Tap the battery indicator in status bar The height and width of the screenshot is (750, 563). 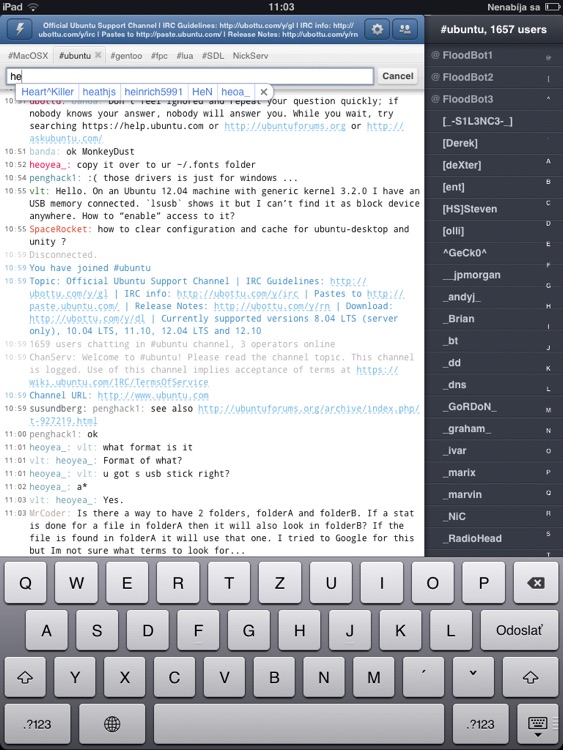(552, 7)
